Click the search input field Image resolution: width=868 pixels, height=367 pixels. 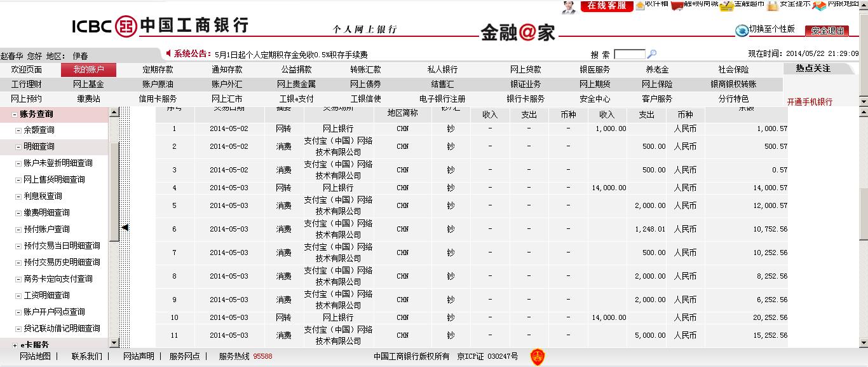(x=629, y=55)
